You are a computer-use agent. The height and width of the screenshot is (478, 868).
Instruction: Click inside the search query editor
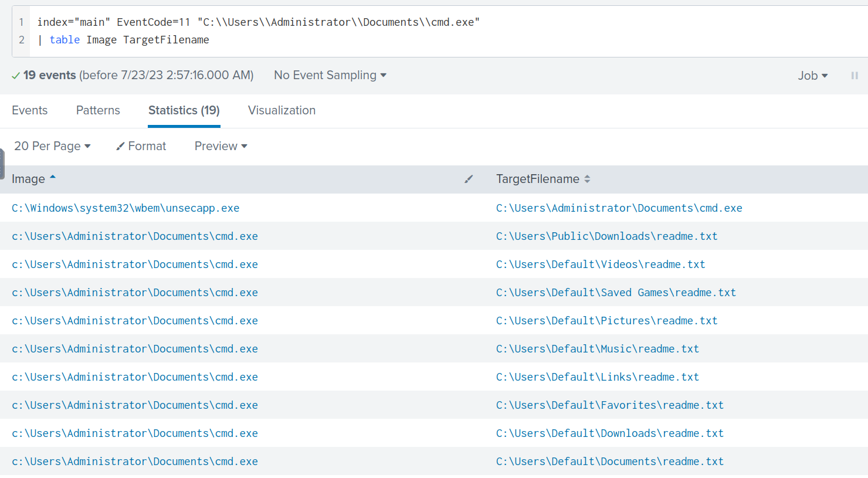(411, 31)
